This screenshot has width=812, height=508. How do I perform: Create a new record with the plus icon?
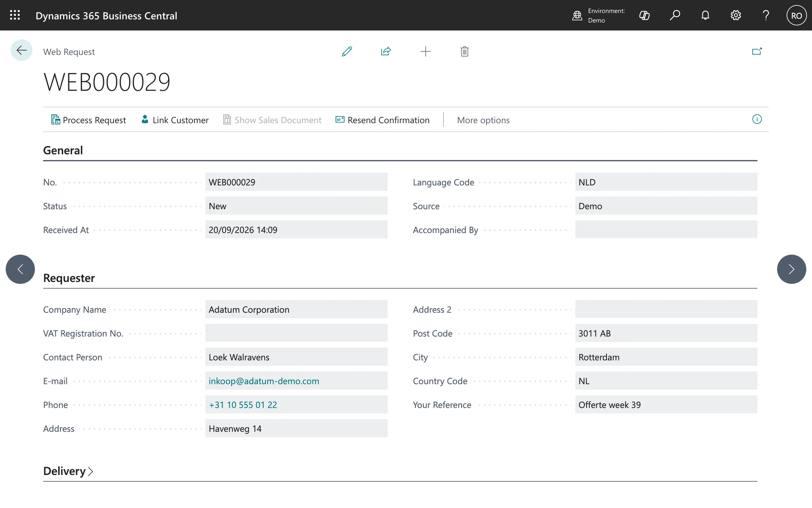(x=425, y=51)
